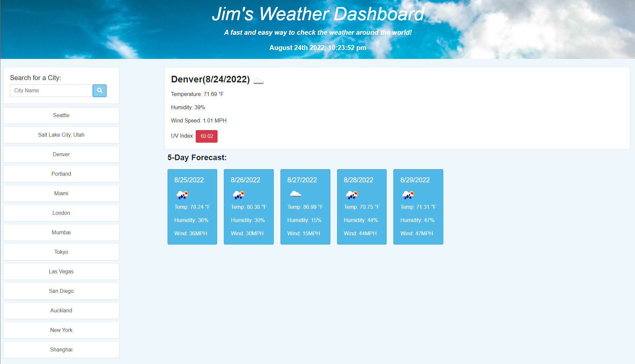The height and width of the screenshot is (364, 635).
Task: Click the rain weather icon on the 8/28/2022 card
Action: (x=352, y=195)
